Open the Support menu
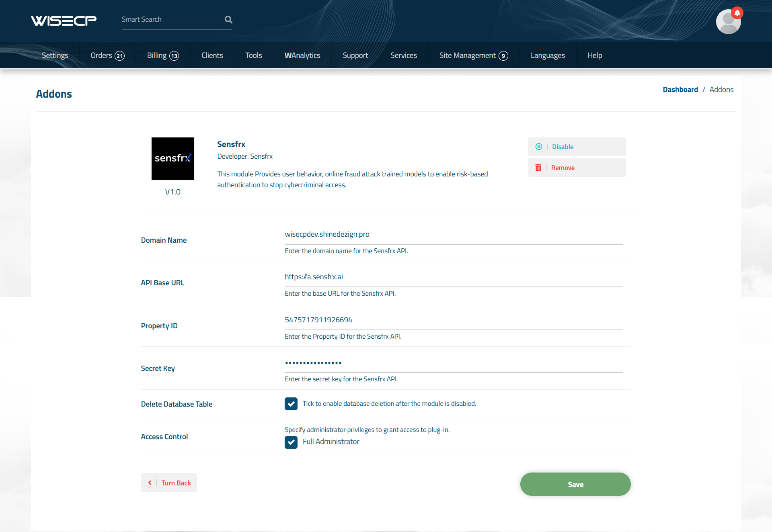This screenshot has height=532, width=772. pos(355,55)
